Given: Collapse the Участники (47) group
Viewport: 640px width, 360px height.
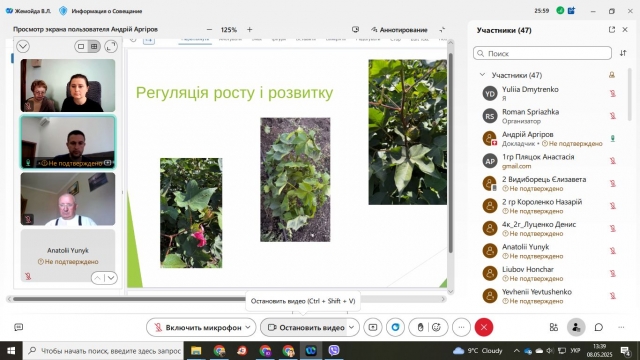Looking at the screenshot, I should click(x=482, y=75).
